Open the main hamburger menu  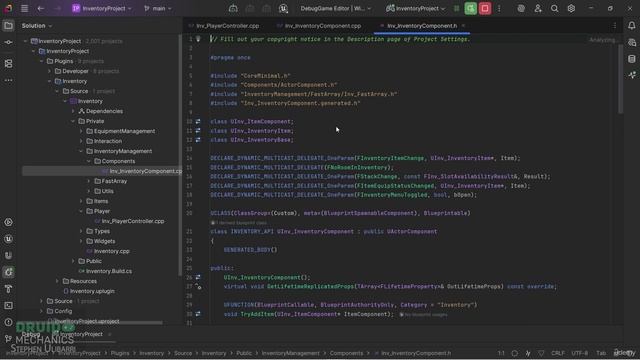coord(24,8)
